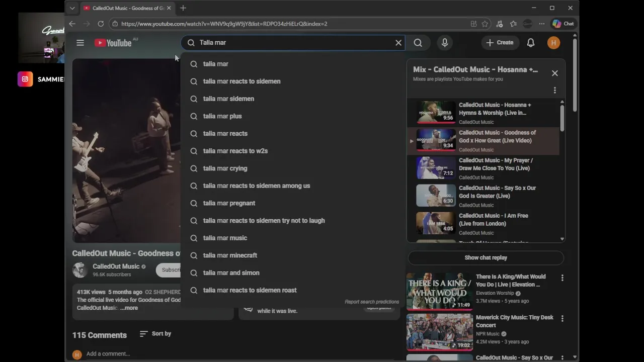This screenshot has height=362, width=644.
Task: Open the Mix playlist options menu
Action: pyautogui.click(x=555, y=90)
